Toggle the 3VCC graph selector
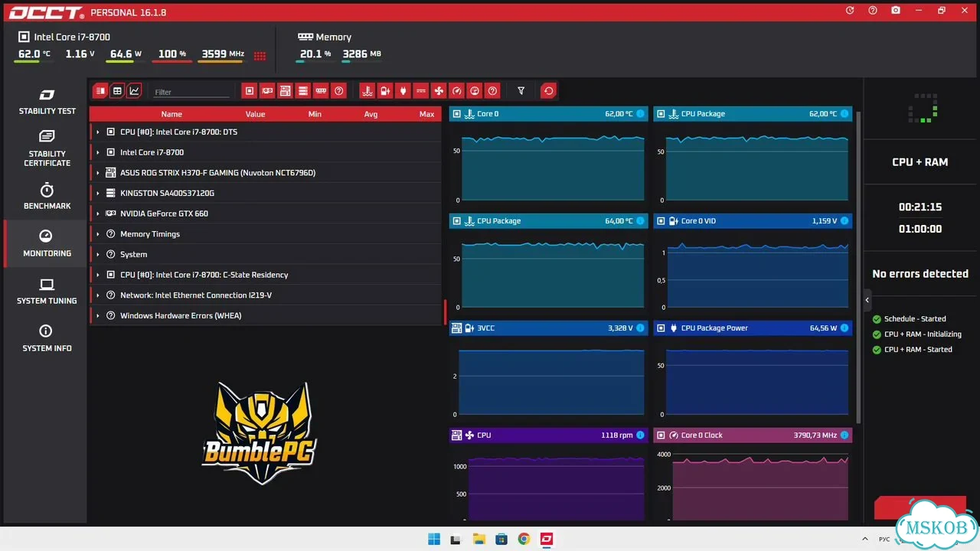 point(457,328)
